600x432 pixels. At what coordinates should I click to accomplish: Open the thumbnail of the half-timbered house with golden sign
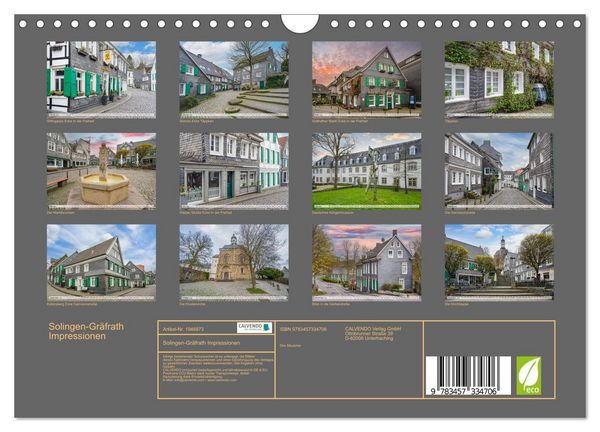[101, 80]
